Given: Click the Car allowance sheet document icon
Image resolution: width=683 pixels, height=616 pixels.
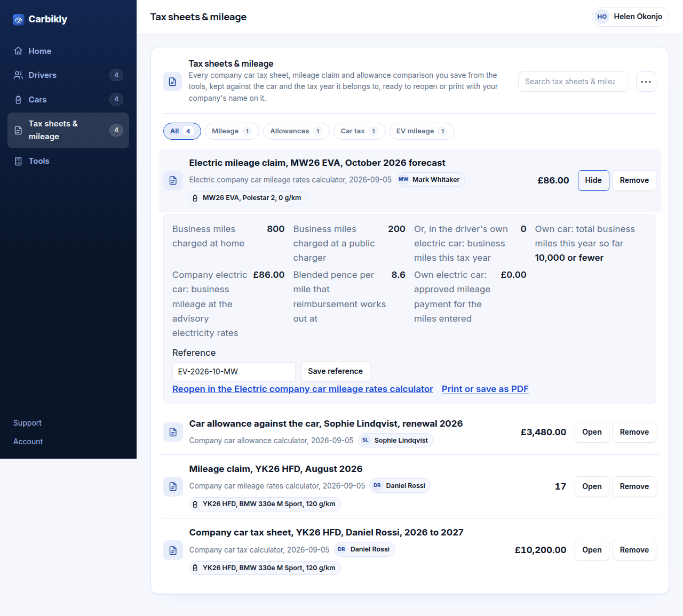Looking at the screenshot, I should (173, 432).
